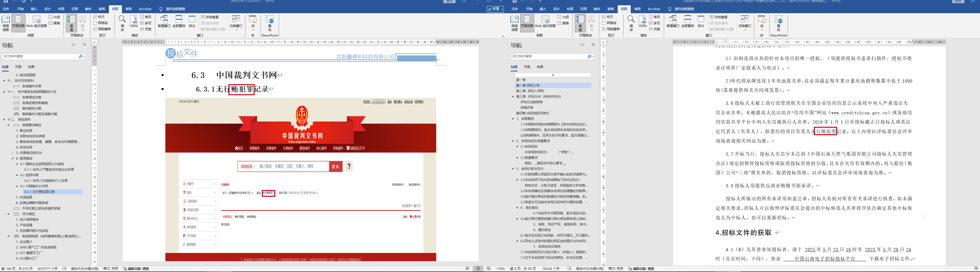Open the Zoom dialog in right window
This screenshot has width=980, height=272.
tap(631, 24)
